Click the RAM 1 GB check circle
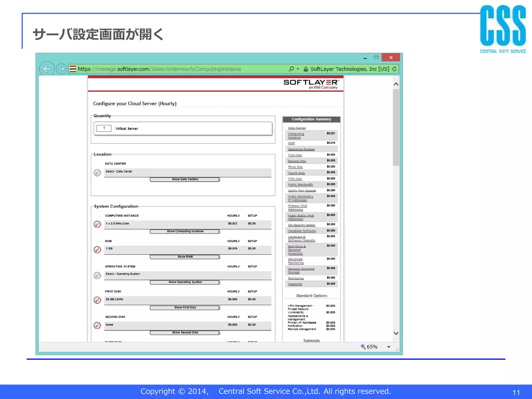 tap(97, 250)
